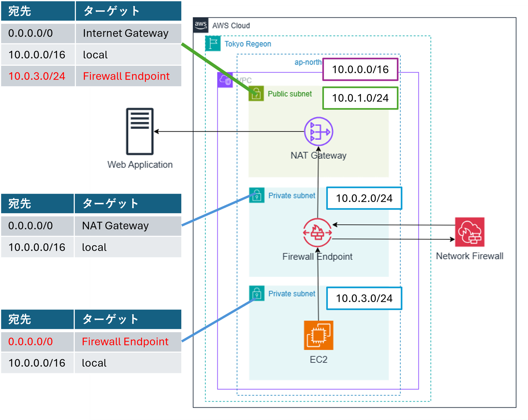Click the Tokyo Regeon label text
The height and width of the screenshot is (420, 528).
(x=248, y=44)
